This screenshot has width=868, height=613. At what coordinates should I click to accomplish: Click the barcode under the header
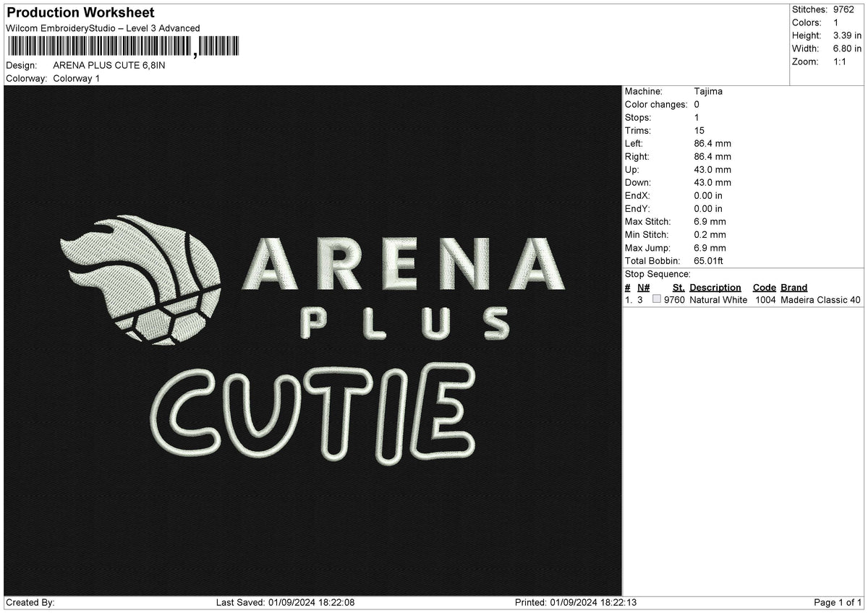123,47
